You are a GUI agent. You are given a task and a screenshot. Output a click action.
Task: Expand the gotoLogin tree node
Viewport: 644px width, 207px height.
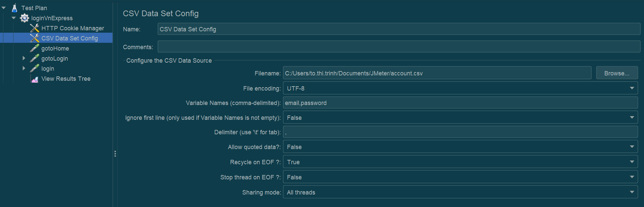pyautogui.click(x=24, y=58)
